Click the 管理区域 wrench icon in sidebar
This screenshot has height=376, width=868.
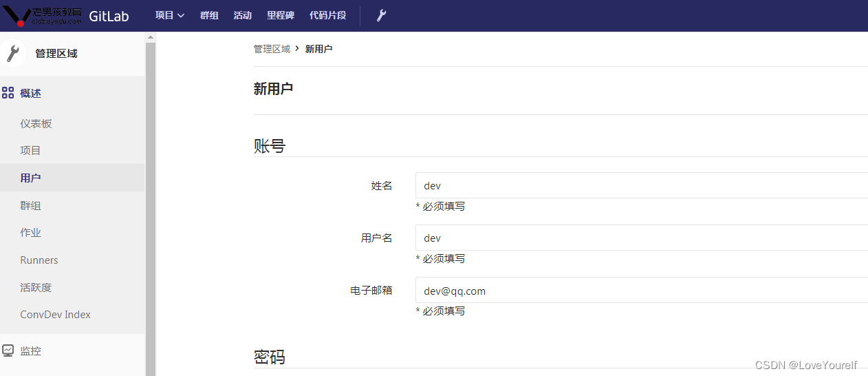pos(12,53)
